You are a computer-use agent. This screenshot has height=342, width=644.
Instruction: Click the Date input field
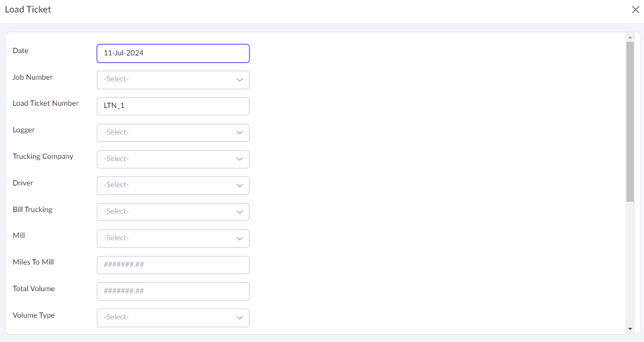tap(173, 53)
